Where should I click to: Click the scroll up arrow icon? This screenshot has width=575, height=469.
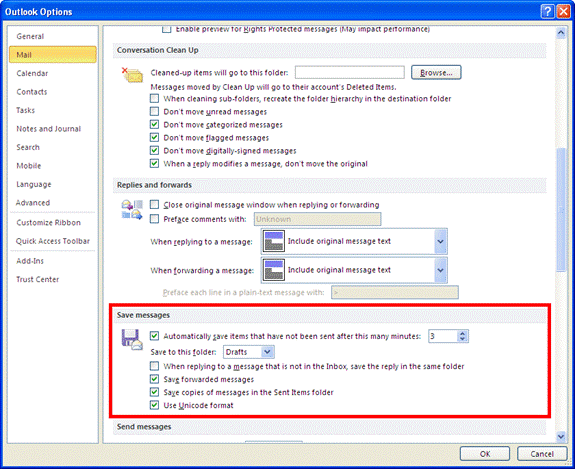[561, 33]
